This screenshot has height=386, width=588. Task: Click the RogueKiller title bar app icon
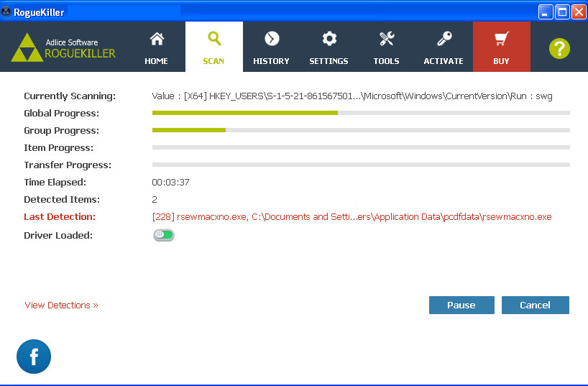click(6, 12)
